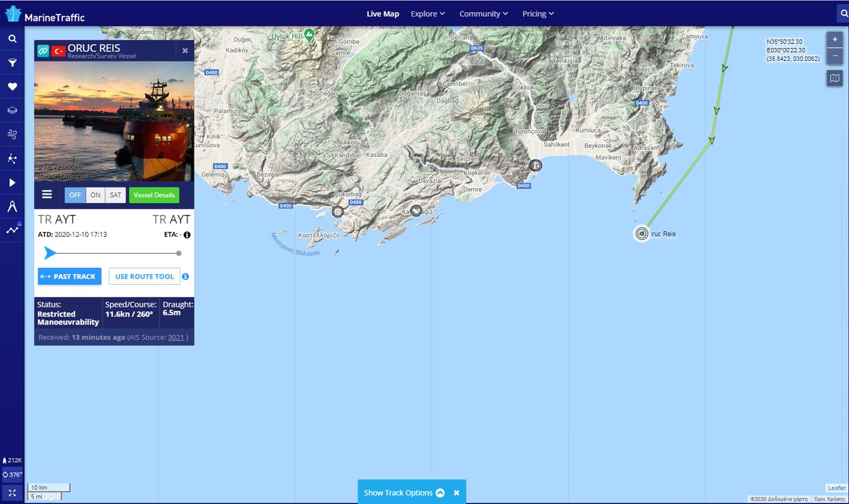Click the ORUC REIS vessel name title
Screen dimensions: 849x504
[x=94, y=48]
